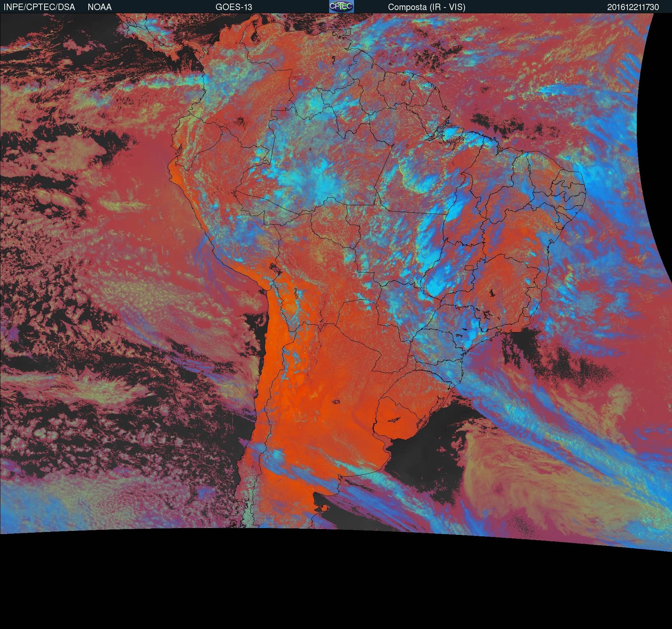Click the Composta (IR - VIS) title
The width and height of the screenshot is (672, 629).
pyautogui.click(x=426, y=7)
